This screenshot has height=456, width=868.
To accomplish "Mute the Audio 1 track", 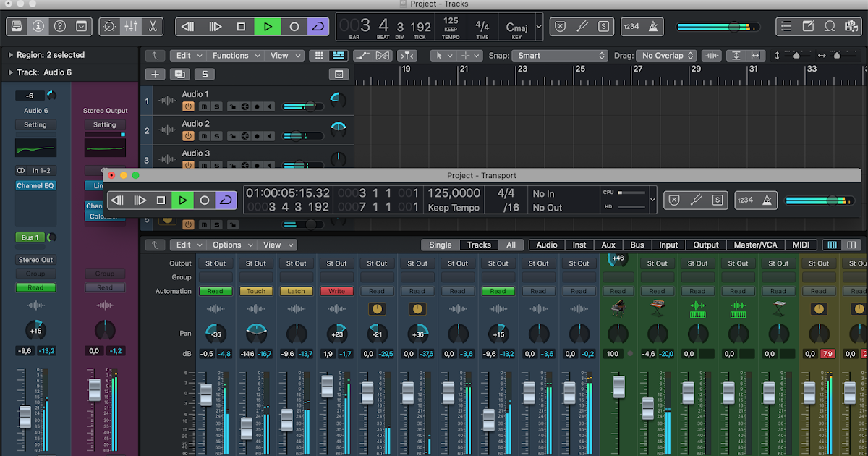I will click(205, 106).
